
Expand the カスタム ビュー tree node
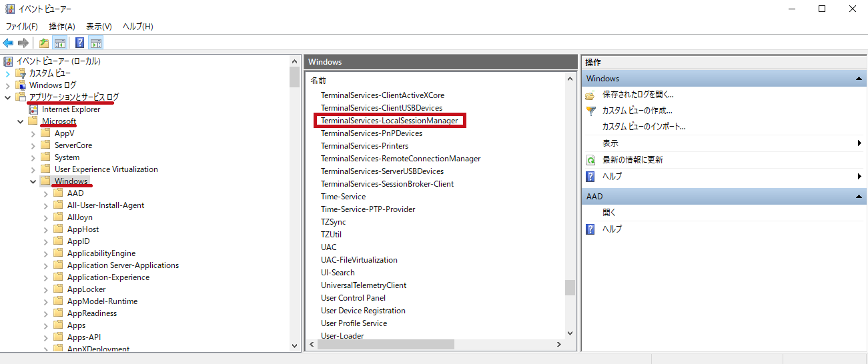pos(8,73)
